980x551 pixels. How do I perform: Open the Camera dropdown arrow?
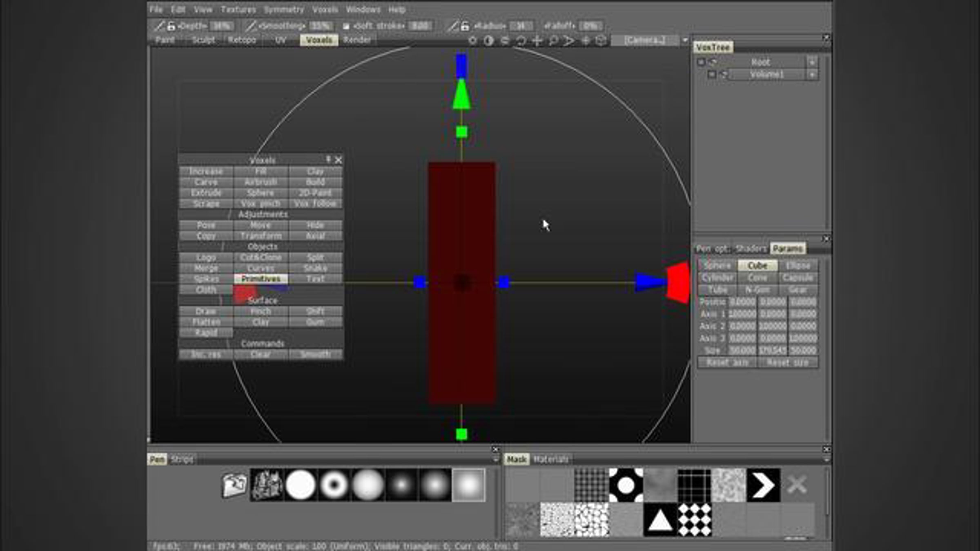685,40
